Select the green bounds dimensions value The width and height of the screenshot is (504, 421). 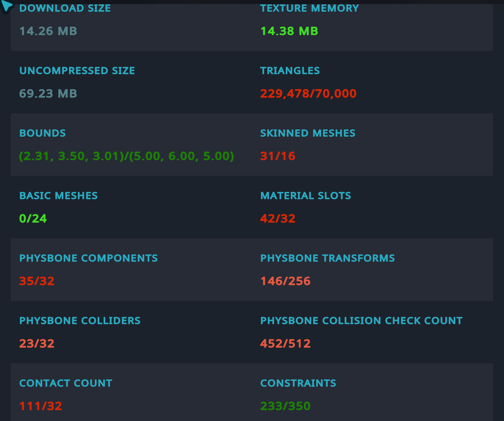pos(126,156)
